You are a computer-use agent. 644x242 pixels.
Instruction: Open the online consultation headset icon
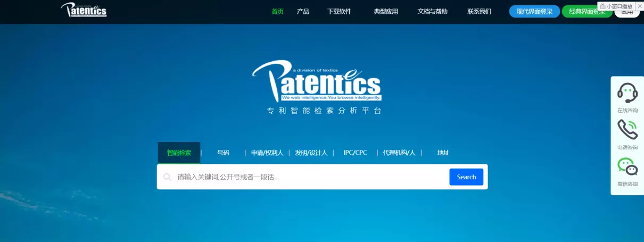click(628, 93)
